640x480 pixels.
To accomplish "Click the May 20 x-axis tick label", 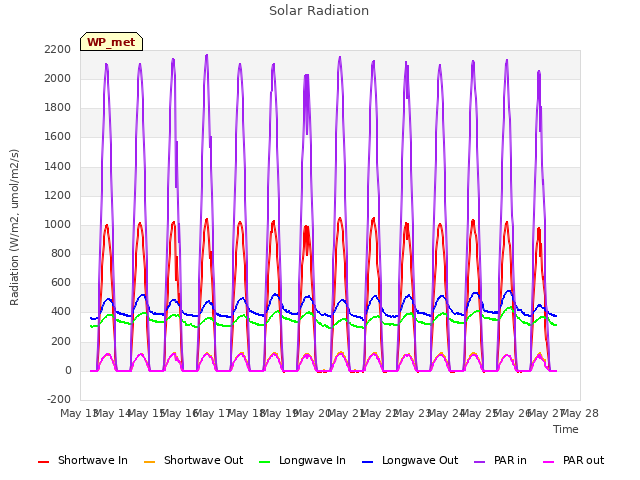I will 312,413.
